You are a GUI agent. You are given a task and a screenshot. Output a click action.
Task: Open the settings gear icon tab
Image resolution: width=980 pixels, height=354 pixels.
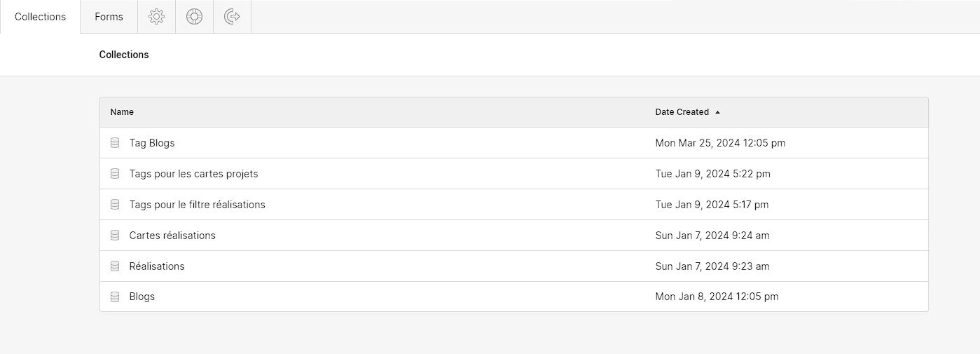[x=156, y=17]
